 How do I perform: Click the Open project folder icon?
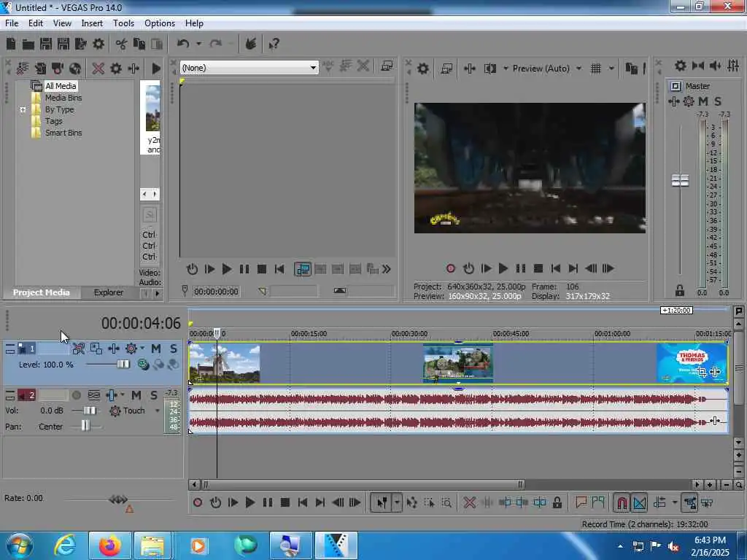[x=28, y=44]
